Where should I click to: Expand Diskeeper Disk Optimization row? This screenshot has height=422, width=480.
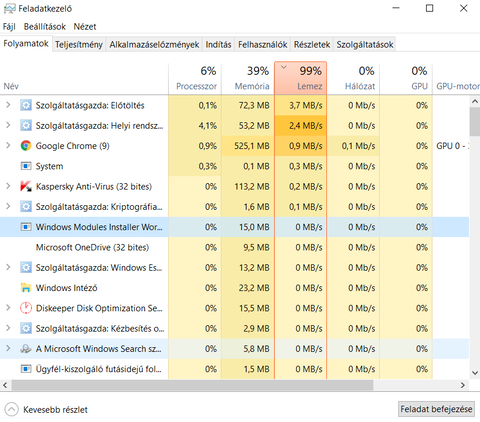(8, 308)
